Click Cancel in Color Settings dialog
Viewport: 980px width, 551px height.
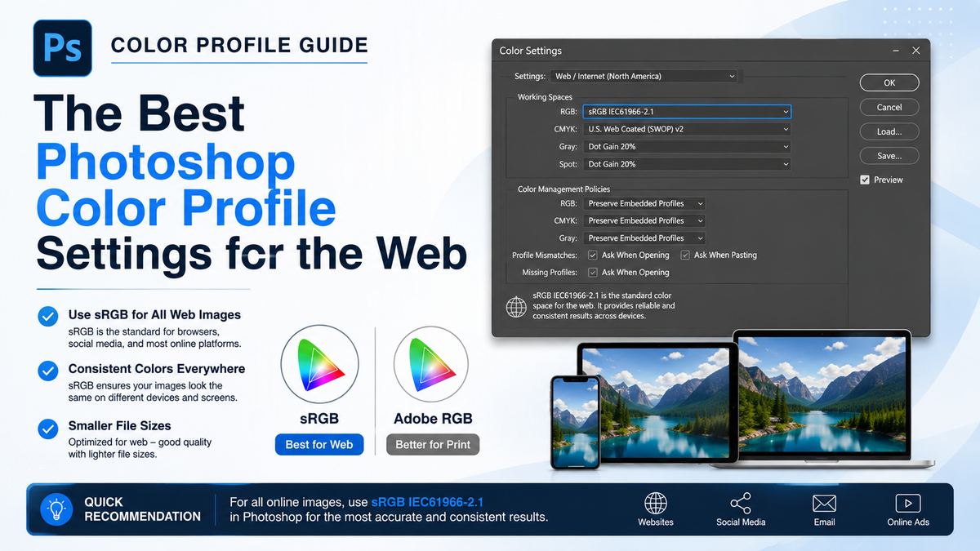(x=889, y=107)
